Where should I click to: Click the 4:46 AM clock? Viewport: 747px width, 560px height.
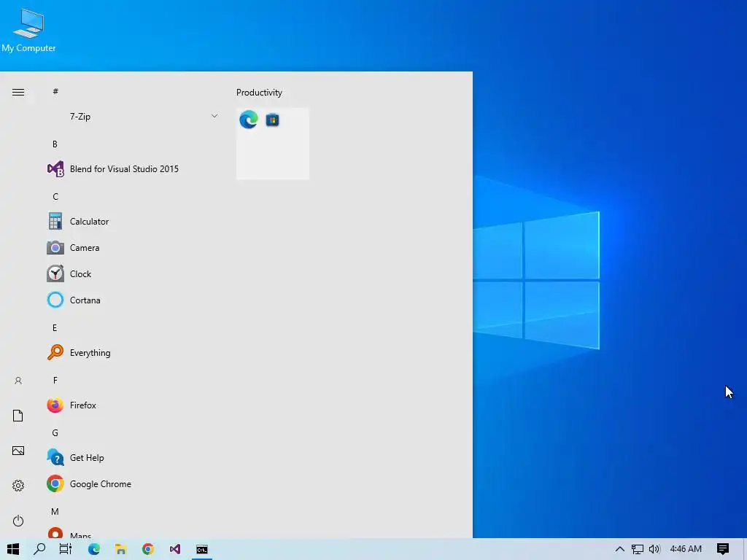pos(686,549)
